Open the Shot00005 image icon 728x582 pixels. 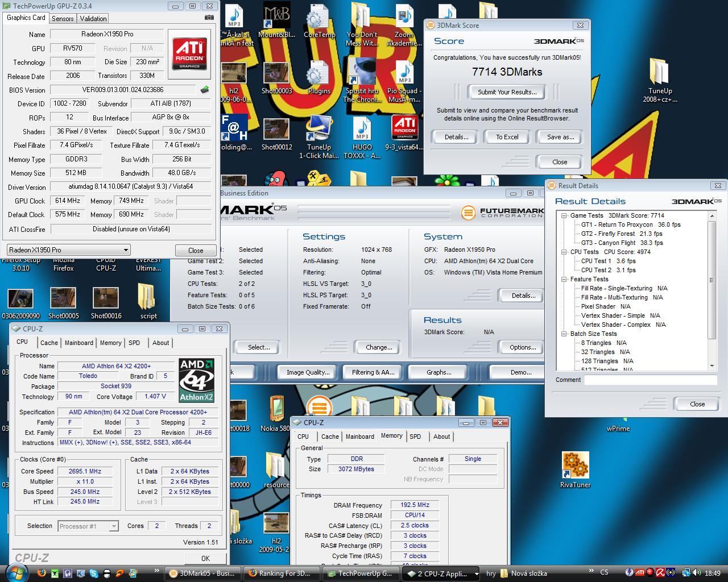[63, 303]
